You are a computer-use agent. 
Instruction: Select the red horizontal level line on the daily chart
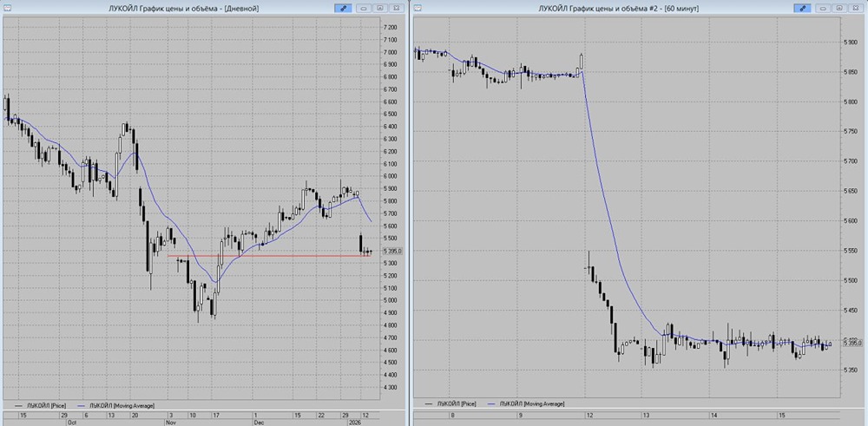[x=268, y=256]
